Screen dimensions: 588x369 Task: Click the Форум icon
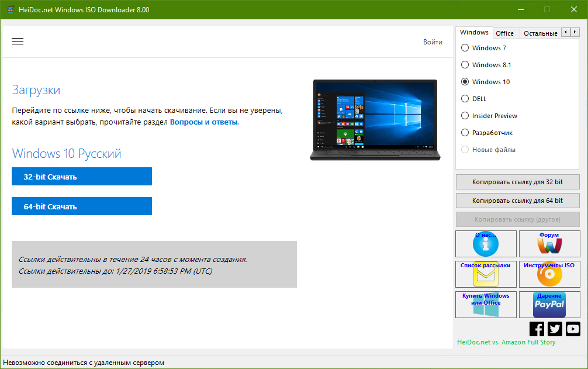549,244
